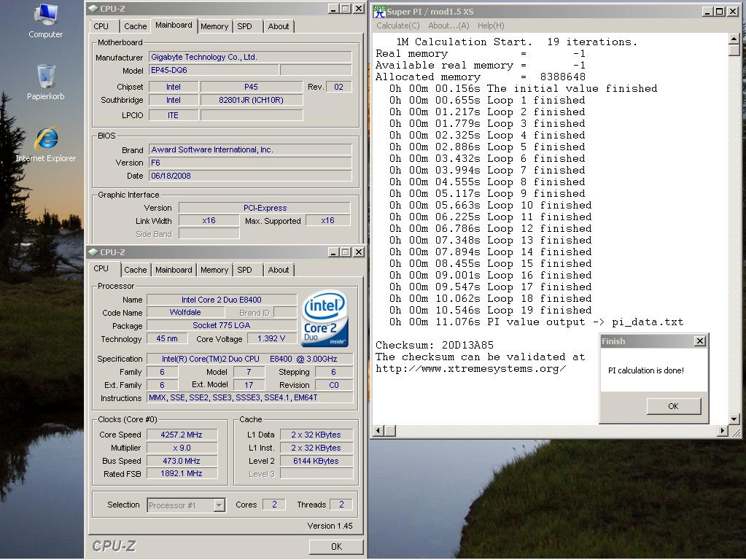Image resolution: width=746 pixels, height=560 pixels.
Task: Click the Wolfdale code name field
Action: 185,313
